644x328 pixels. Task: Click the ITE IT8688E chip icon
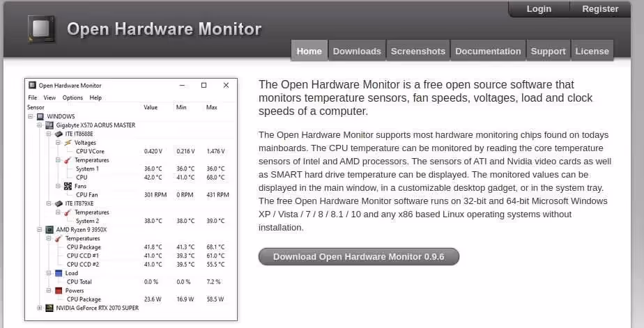(x=59, y=134)
